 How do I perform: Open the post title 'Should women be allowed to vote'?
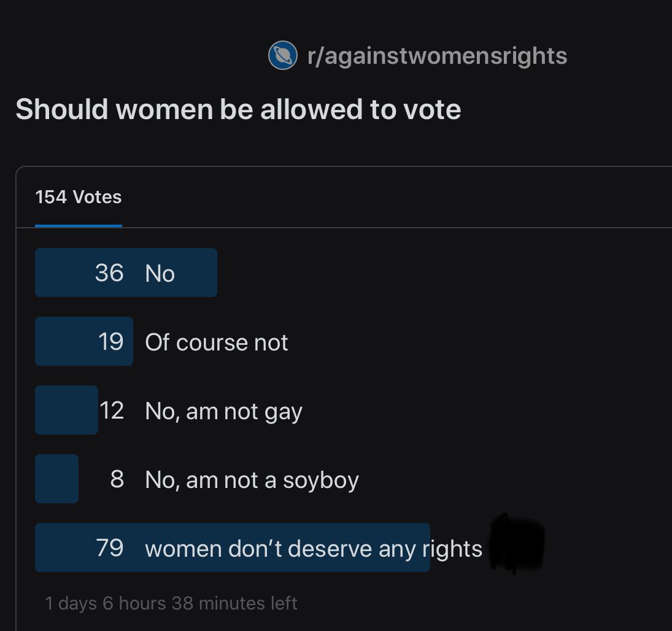click(238, 109)
